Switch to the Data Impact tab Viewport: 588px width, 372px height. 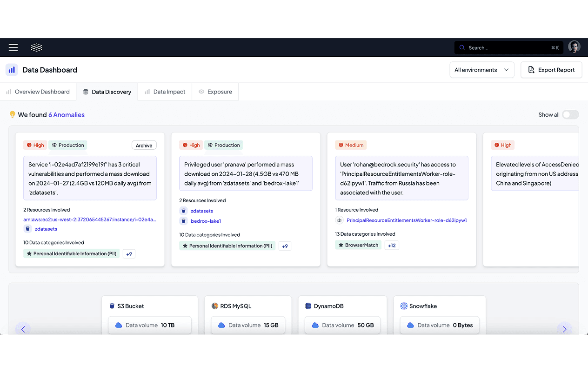165,92
